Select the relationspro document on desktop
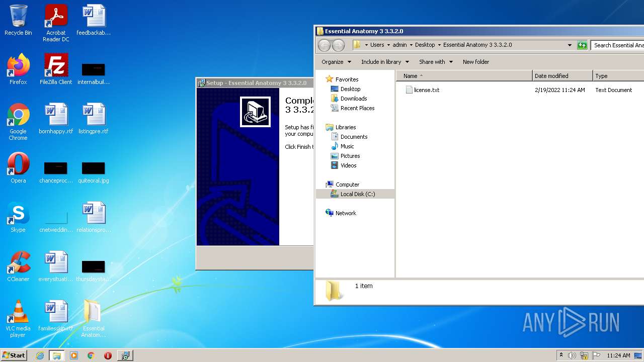 [94, 217]
